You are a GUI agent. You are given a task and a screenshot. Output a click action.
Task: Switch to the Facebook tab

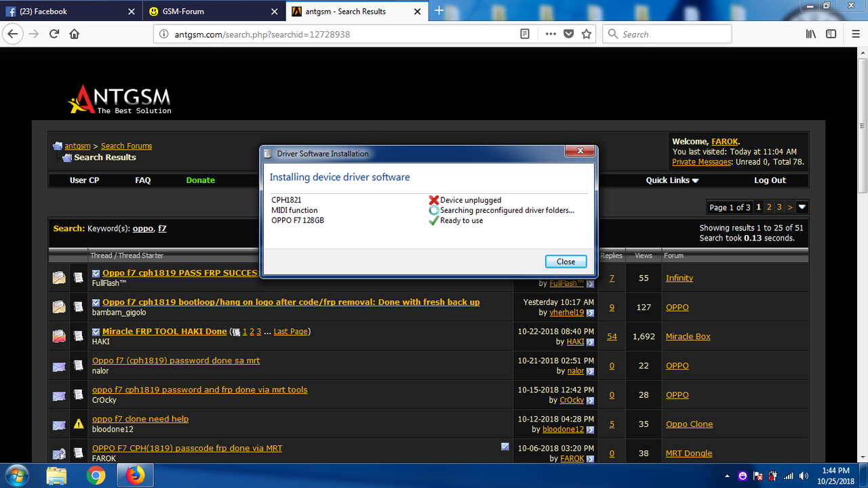71,12
